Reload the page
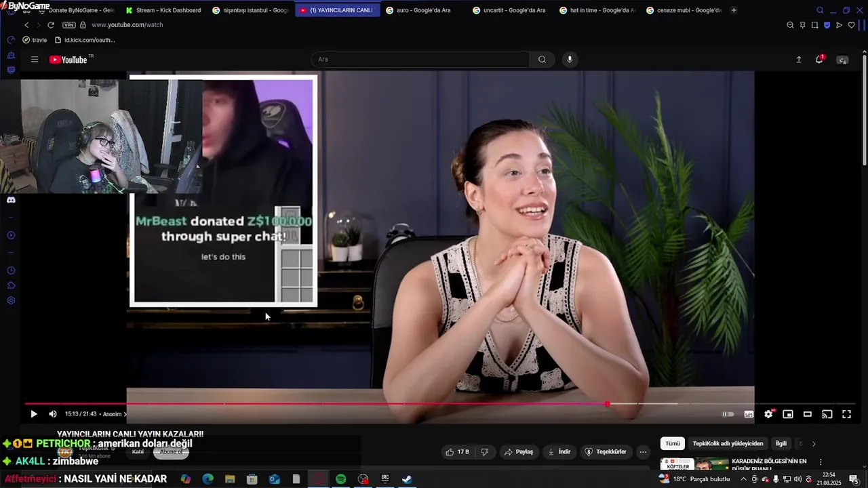Image resolution: width=868 pixels, height=488 pixels. coord(51,25)
